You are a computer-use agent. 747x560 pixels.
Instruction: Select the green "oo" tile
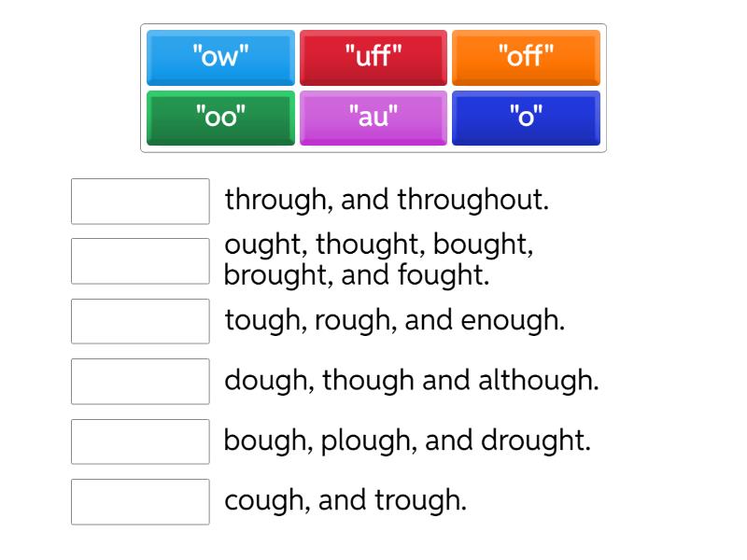coord(220,118)
